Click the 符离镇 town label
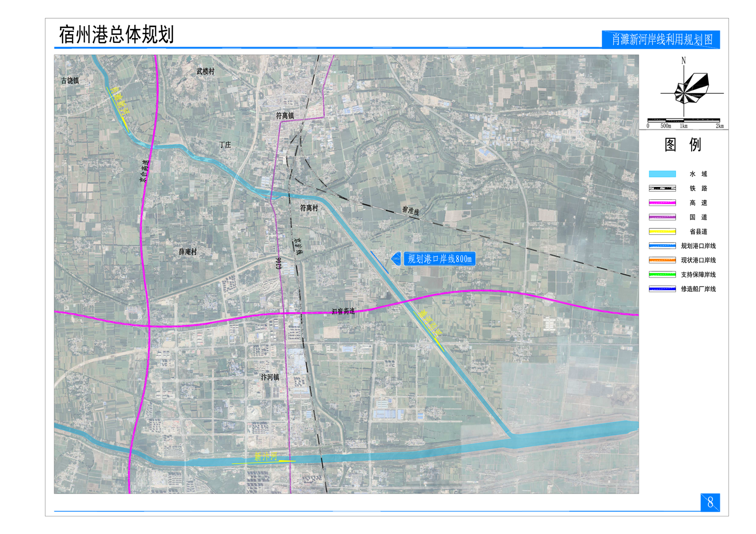The height and width of the screenshot is (534, 756). [285, 116]
